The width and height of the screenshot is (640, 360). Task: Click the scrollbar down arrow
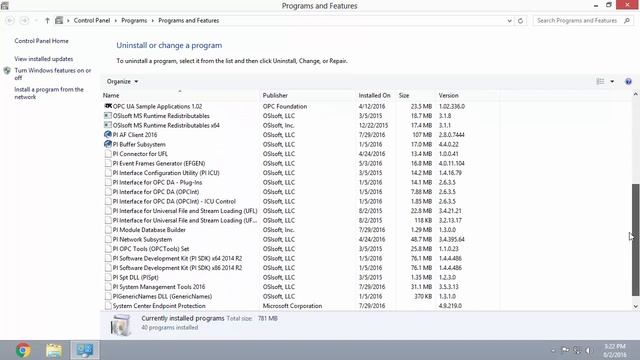(x=636, y=306)
